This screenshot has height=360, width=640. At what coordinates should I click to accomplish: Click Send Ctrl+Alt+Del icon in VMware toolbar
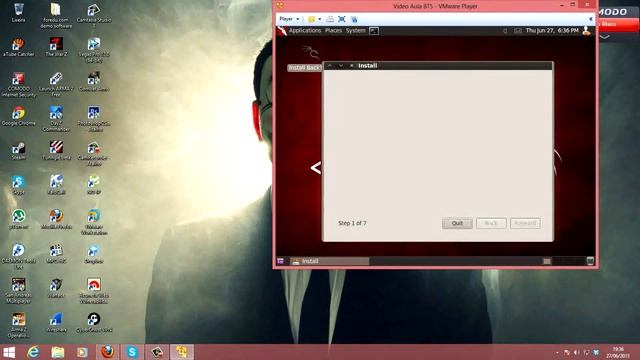[330, 19]
